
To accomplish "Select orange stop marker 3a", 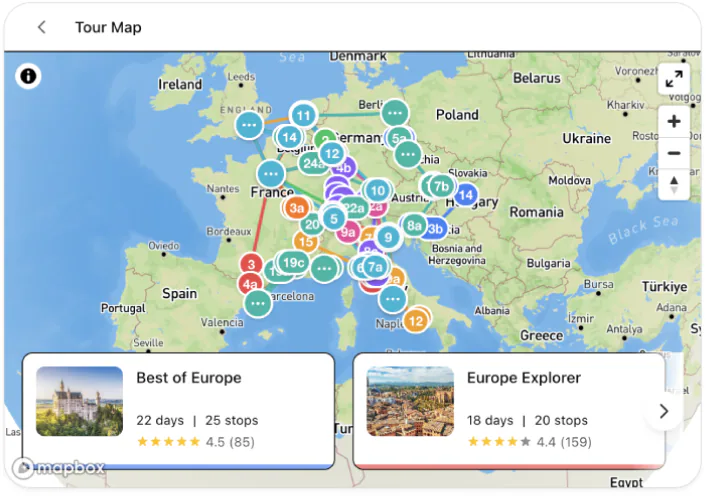I will 297,208.
